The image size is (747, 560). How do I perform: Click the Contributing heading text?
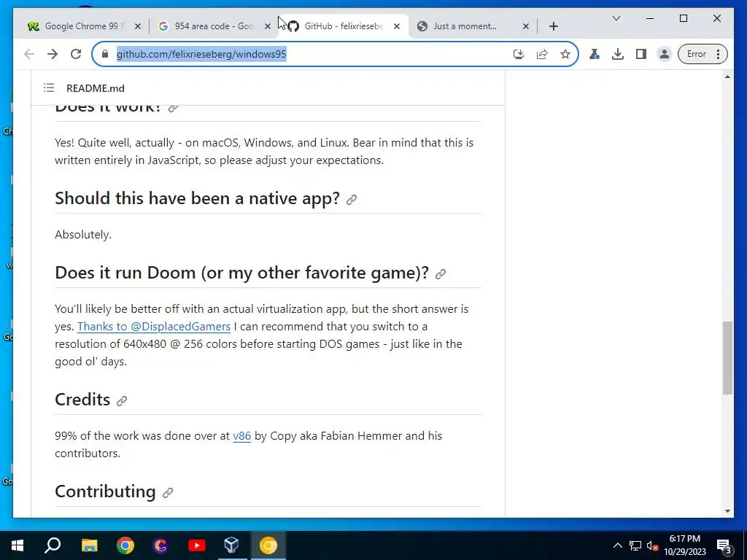[105, 491]
